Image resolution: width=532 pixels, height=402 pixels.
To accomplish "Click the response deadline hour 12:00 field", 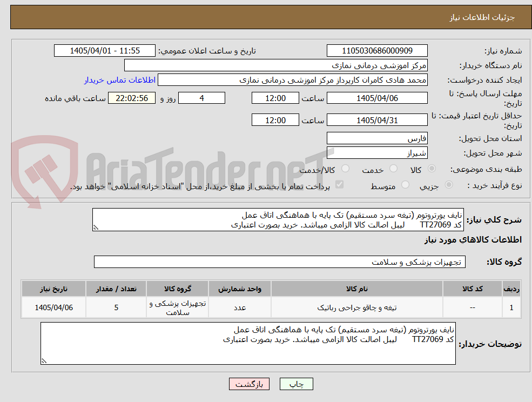I will [x=275, y=98].
